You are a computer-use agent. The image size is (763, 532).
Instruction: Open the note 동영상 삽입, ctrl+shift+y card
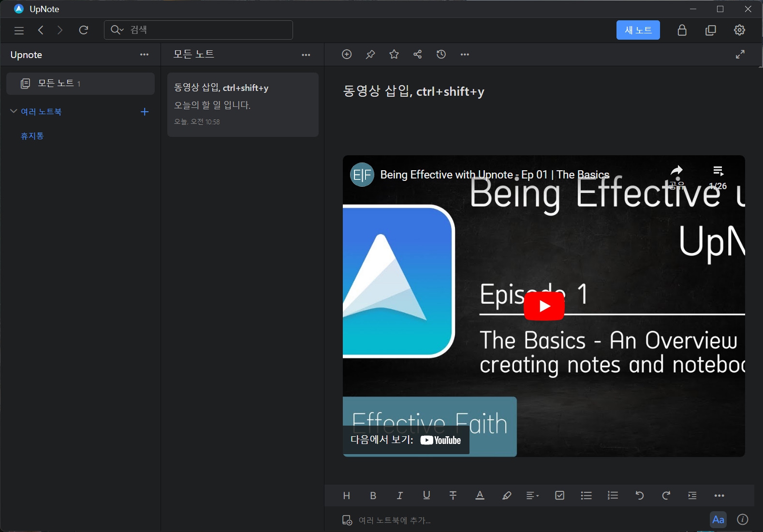[x=243, y=104]
